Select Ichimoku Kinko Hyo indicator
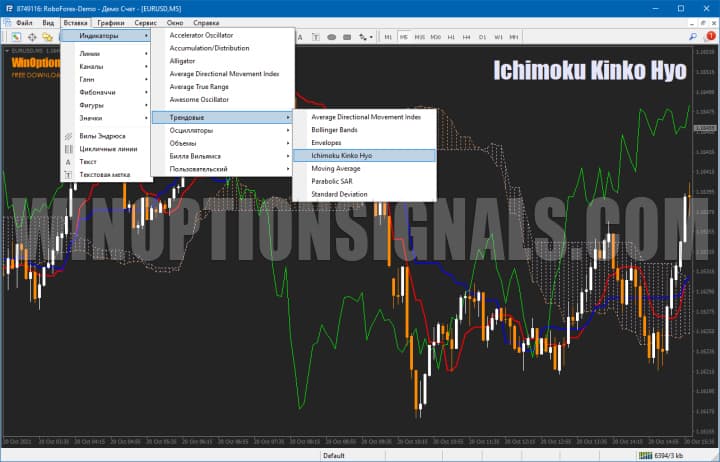Image resolution: width=720 pixels, height=462 pixels. coord(341,155)
